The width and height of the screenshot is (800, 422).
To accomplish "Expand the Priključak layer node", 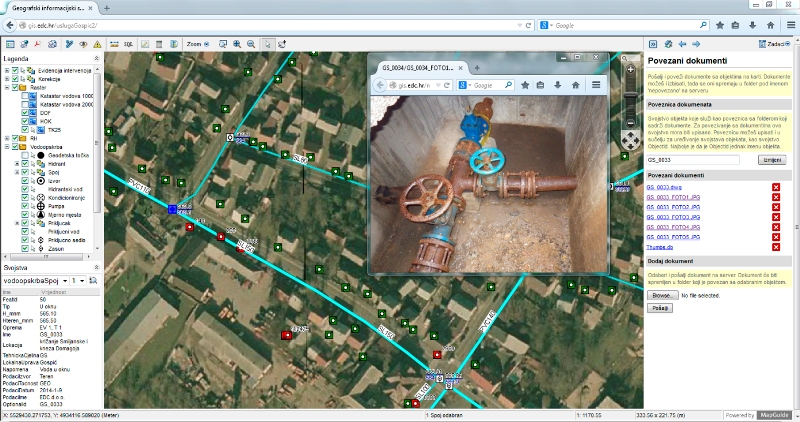I will pyautogui.click(x=16, y=223).
